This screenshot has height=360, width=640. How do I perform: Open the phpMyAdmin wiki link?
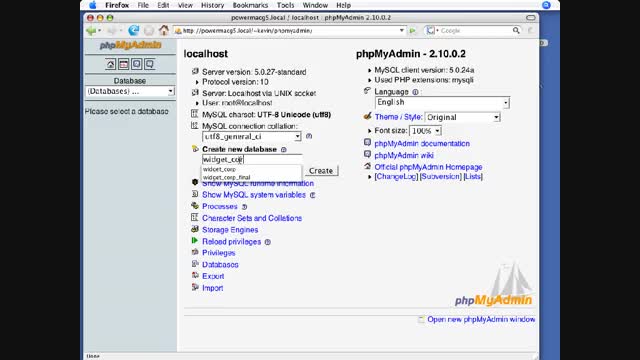click(404, 156)
